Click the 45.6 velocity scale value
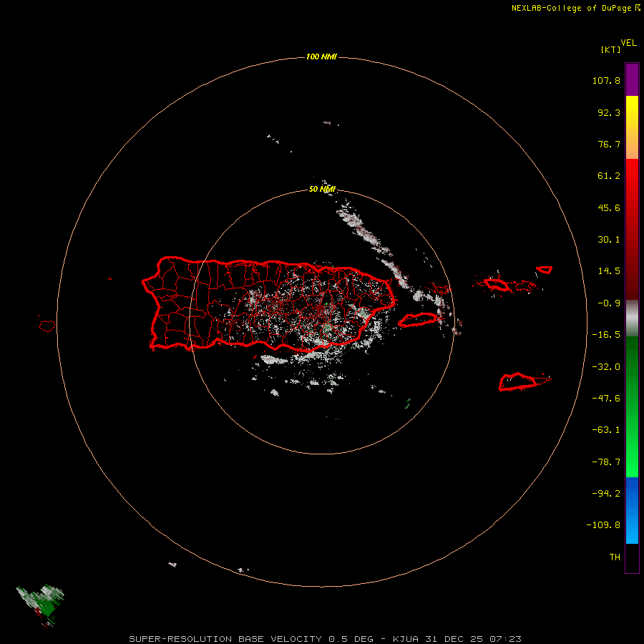The height and width of the screenshot is (644, 644). 609,208
